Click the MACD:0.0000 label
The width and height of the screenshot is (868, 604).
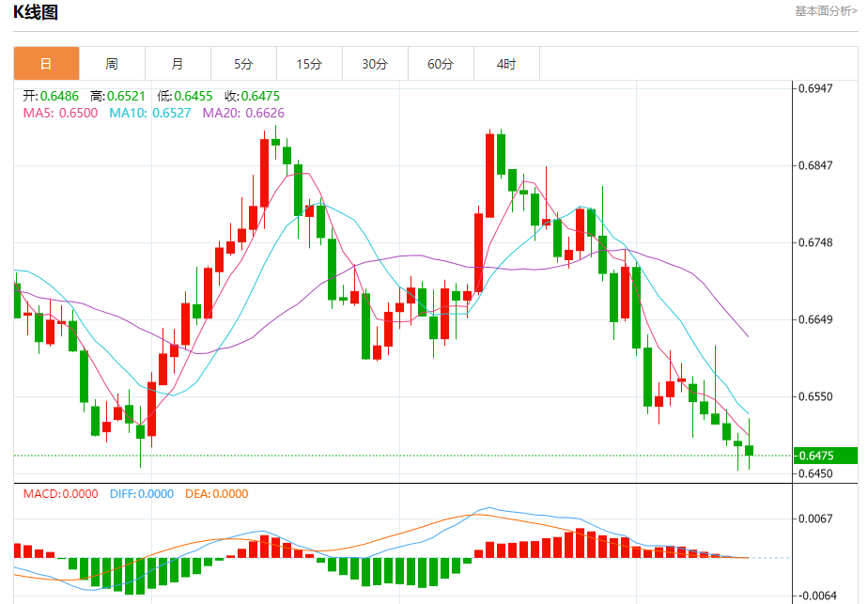pos(61,494)
